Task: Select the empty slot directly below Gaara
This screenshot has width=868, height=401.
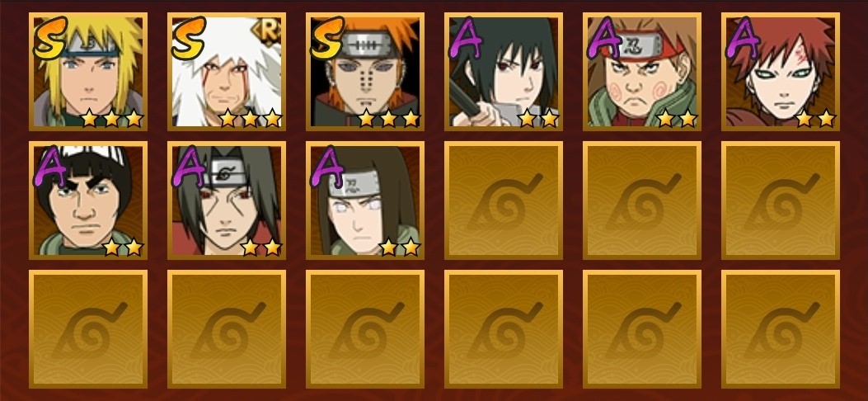Action: tap(780, 200)
